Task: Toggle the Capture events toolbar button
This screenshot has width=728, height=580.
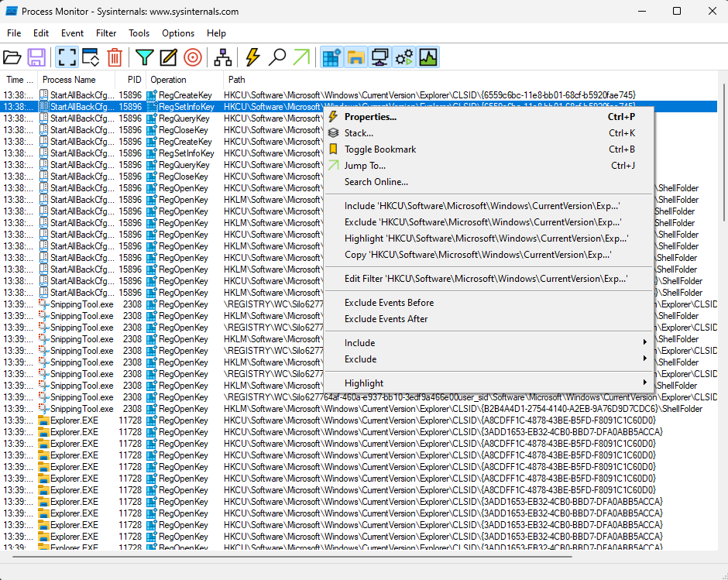Action: (x=67, y=57)
